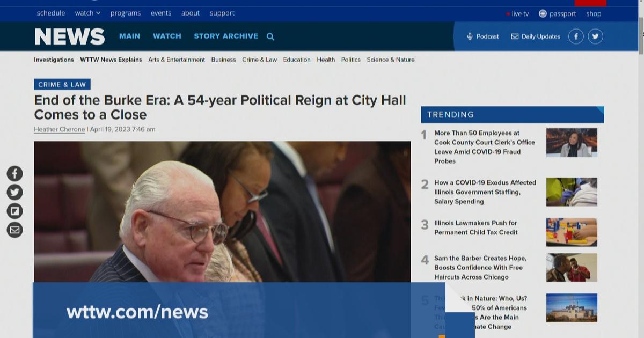Open Daily Updates via the envelope icon
This screenshot has height=338, width=644.
[514, 36]
